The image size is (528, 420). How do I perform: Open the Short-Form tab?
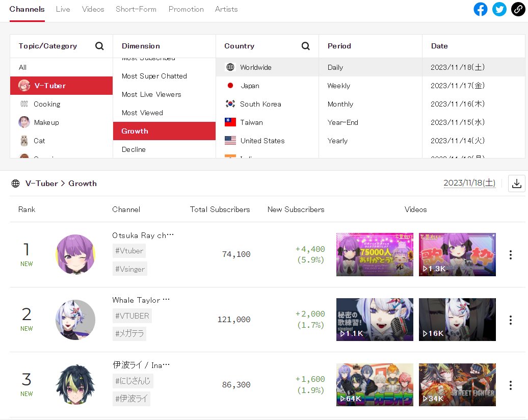pos(136,10)
